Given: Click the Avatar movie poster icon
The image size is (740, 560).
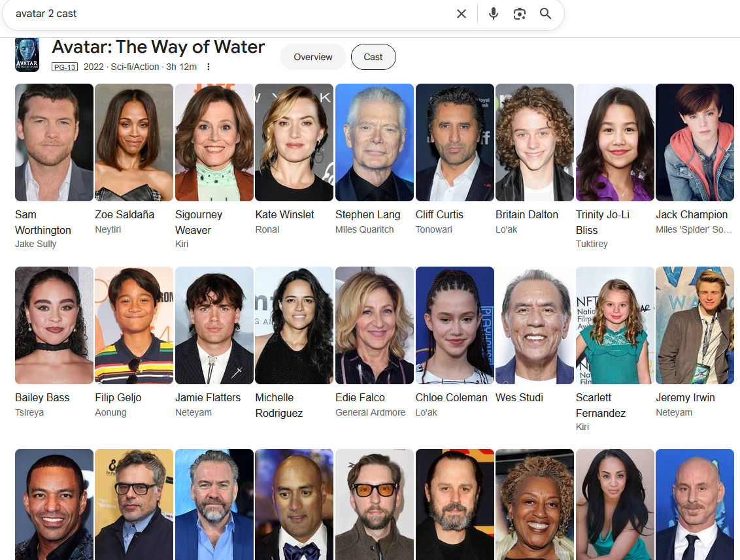Looking at the screenshot, I should coord(27,55).
